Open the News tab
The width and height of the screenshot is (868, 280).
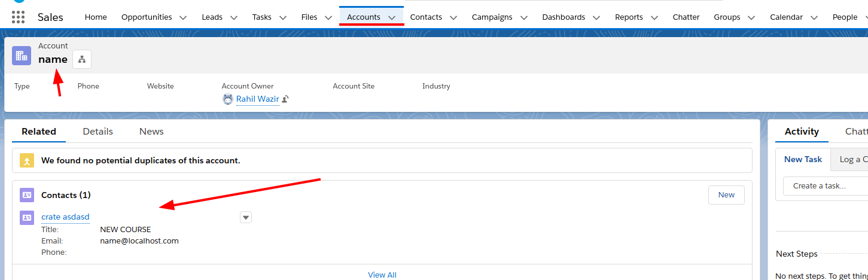tap(151, 132)
